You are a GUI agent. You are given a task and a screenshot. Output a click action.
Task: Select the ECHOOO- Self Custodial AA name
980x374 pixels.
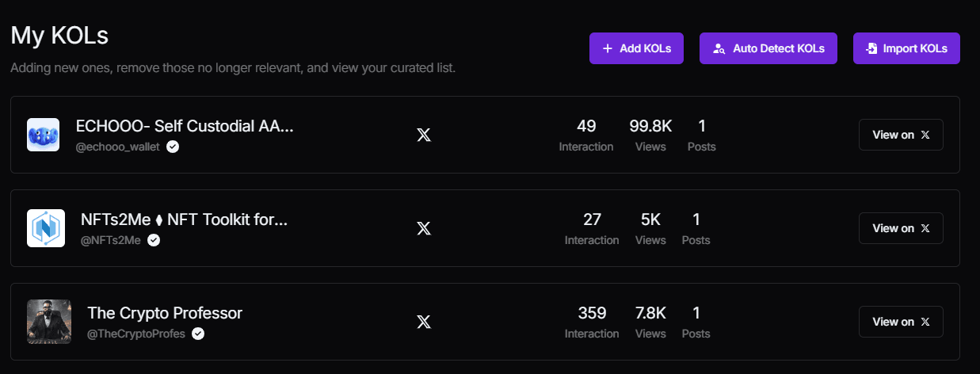(x=184, y=126)
